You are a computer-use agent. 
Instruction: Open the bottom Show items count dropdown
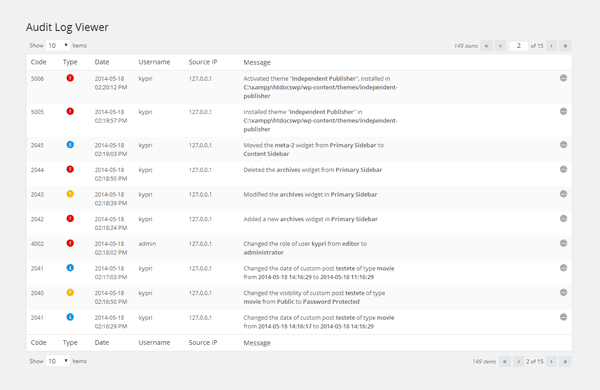point(58,361)
